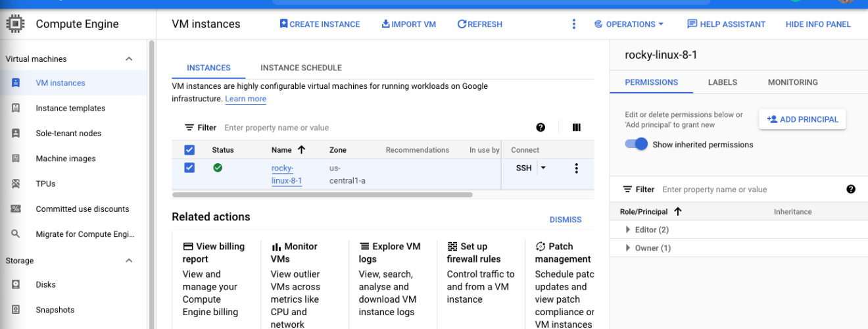Click the REFRESH button
This screenshot has height=329, width=868.
click(x=480, y=24)
